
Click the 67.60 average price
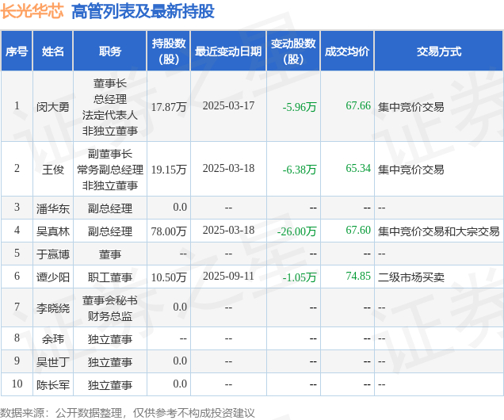(x=358, y=231)
